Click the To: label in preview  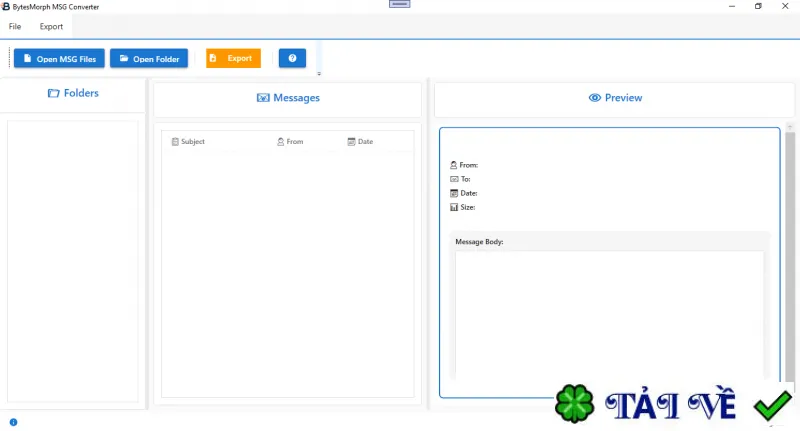465,179
